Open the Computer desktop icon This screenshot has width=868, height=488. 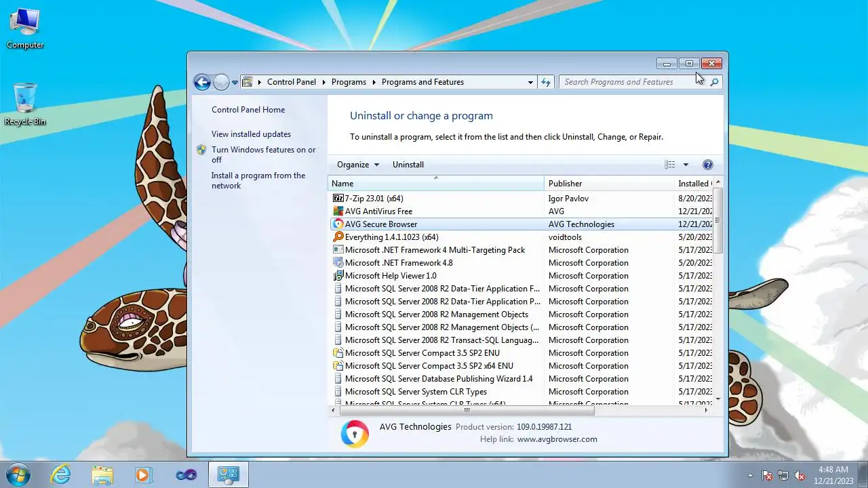25,28
